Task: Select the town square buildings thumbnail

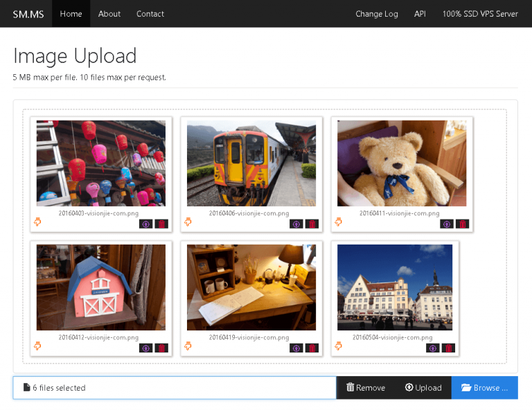Action: point(395,287)
